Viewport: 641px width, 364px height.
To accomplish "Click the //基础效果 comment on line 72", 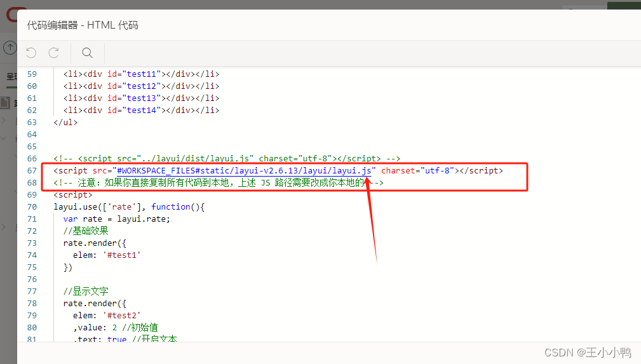I will point(86,231).
